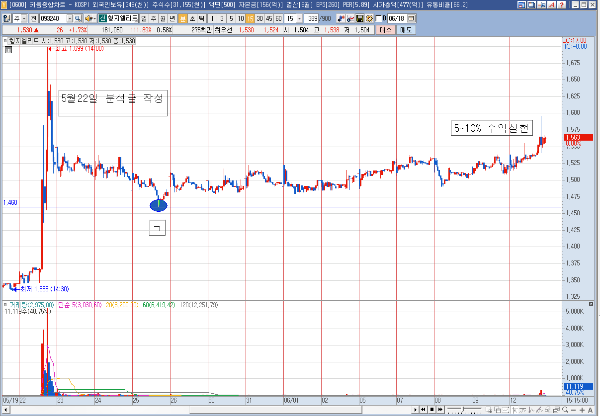Image resolution: width=600 pixels, height=418 pixels.
Task: Click the title bar screen copy icon
Action: (531, 5)
